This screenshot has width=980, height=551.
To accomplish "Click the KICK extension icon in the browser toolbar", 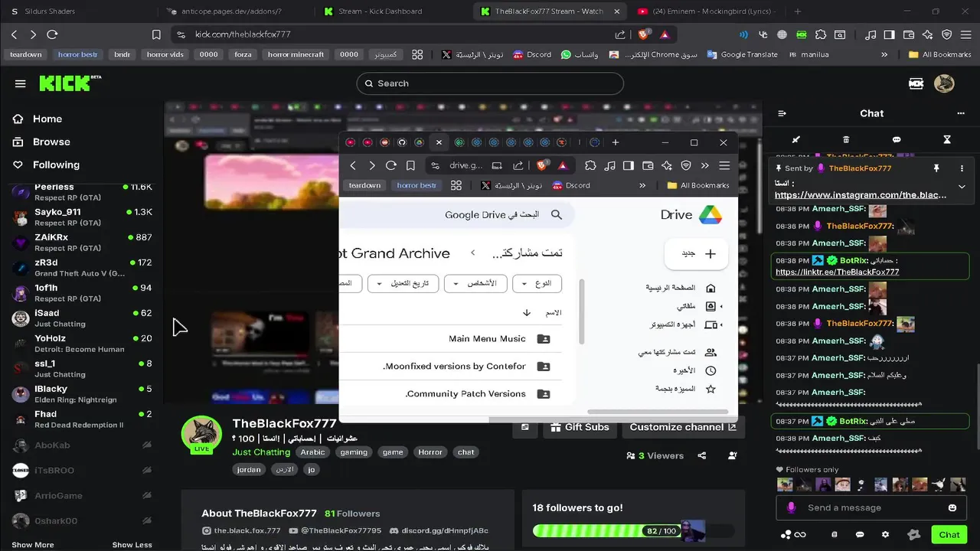I will click(801, 34).
